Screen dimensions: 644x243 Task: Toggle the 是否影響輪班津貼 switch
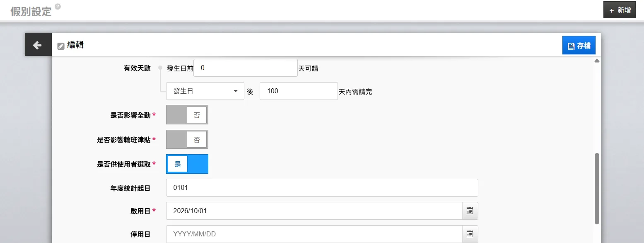[187, 140]
